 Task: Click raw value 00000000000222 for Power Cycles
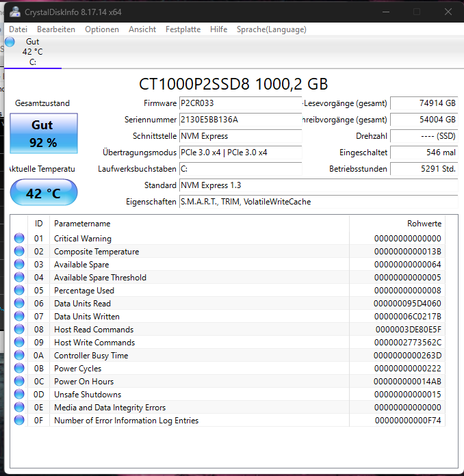coord(407,369)
